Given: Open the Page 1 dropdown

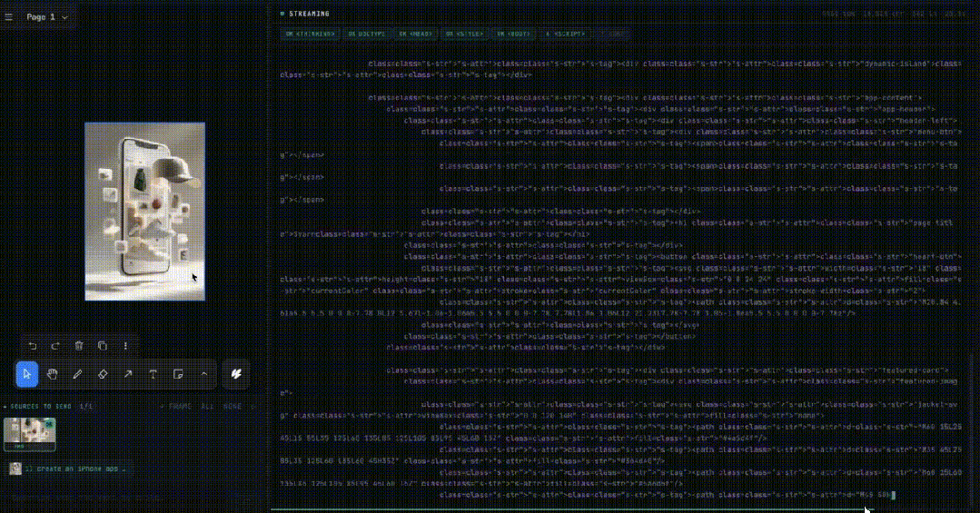Looking at the screenshot, I should 46,17.
